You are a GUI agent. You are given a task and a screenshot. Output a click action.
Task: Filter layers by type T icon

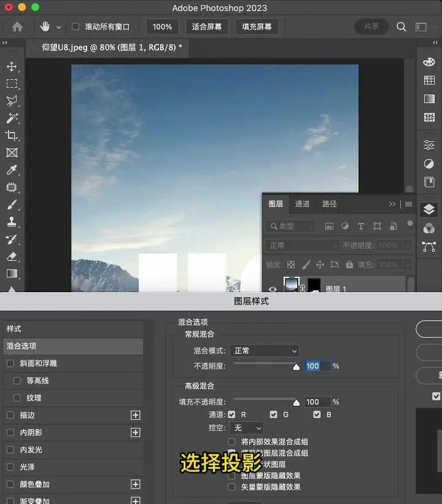click(x=361, y=227)
